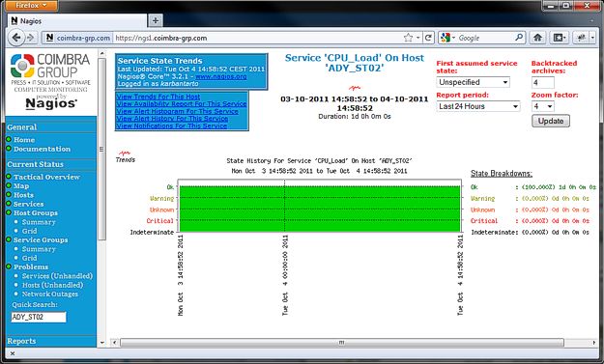The height and width of the screenshot is (364, 604).
Task: Open the add-on toolbar dropdown arrow
Action: pos(592,38)
